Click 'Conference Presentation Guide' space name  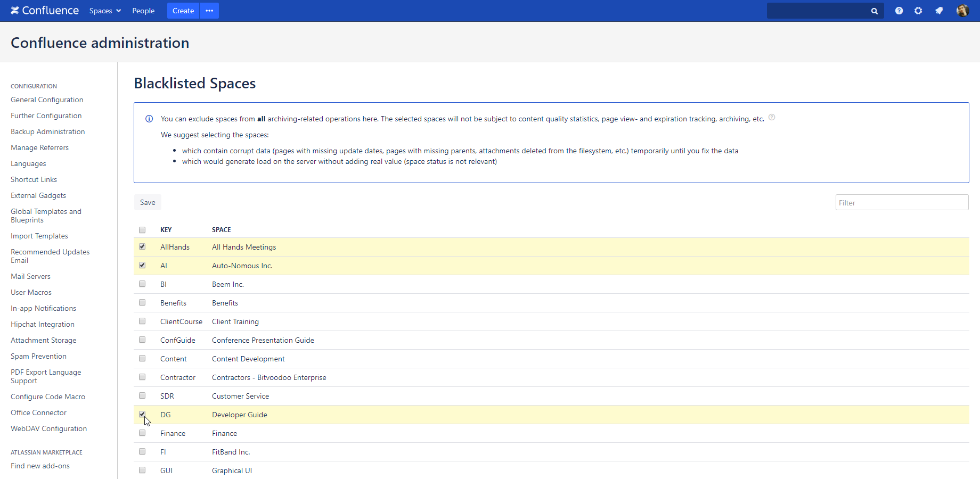(263, 340)
